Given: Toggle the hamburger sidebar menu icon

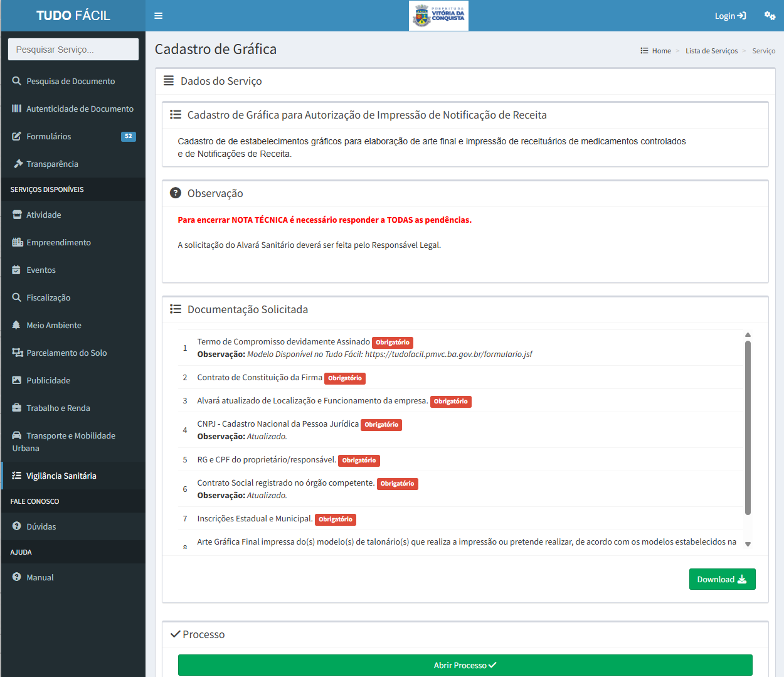Looking at the screenshot, I should [159, 16].
